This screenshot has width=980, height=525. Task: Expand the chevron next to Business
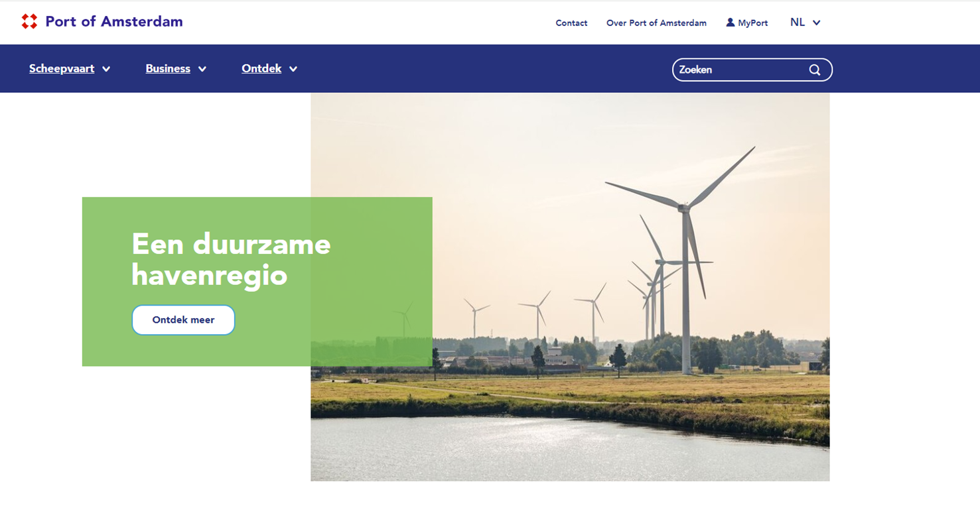tap(202, 69)
